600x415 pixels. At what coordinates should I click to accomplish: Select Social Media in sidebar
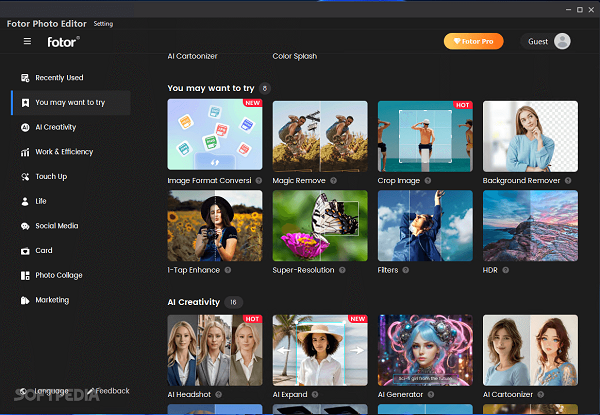(71, 226)
